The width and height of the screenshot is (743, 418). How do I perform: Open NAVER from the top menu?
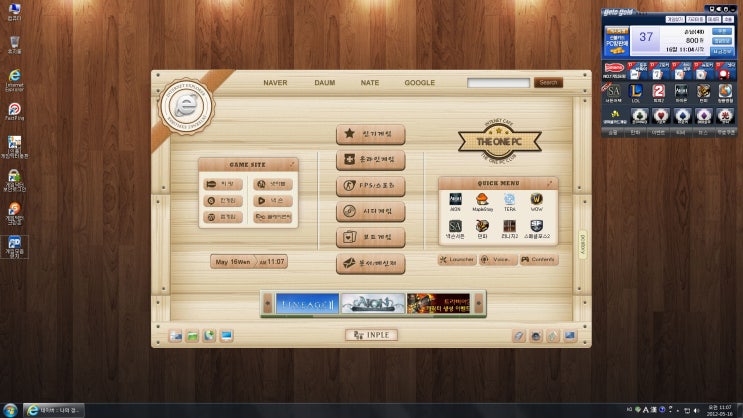tap(275, 82)
